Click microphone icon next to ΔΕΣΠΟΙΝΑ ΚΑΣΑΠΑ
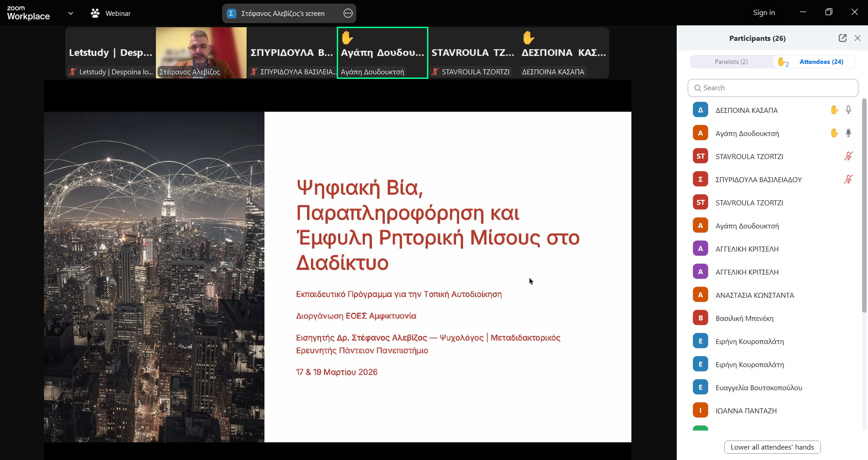 tap(848, 110)
